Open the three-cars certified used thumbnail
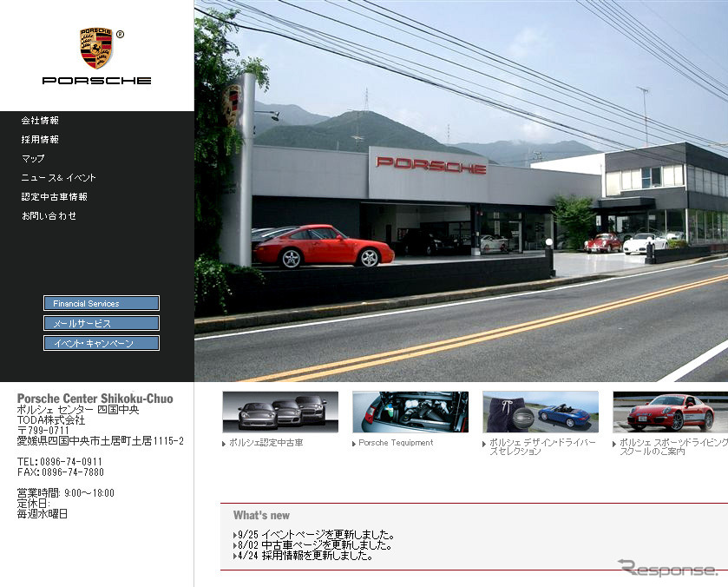The width and height of the screenshot is (728, 587). (280, 412)
